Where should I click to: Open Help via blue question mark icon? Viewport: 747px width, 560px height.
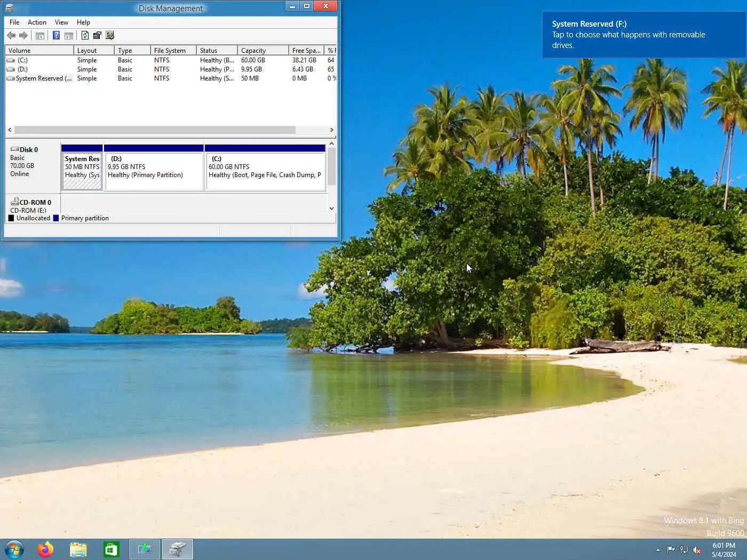(56, 36)
